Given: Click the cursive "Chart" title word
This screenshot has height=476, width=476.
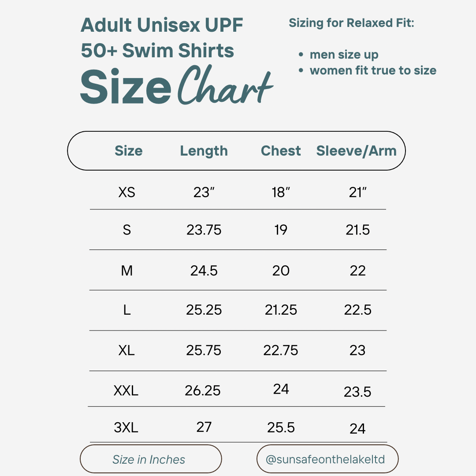Looking at the screenshot, I should pyautogui.click(x=225, y=86).
